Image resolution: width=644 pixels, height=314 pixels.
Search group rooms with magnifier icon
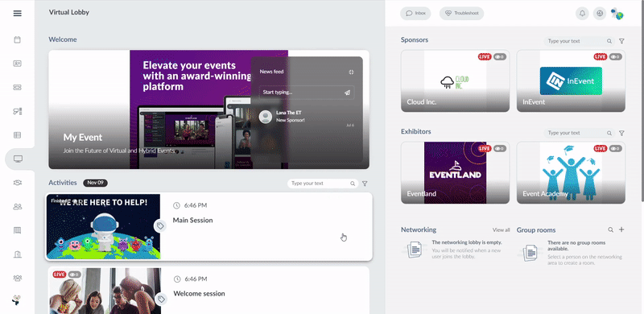pos(611,229)
